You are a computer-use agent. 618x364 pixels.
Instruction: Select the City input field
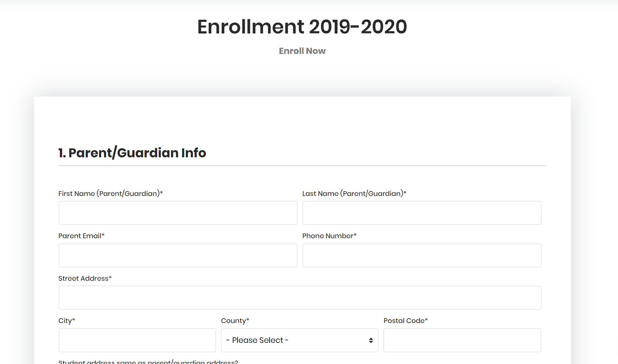pos(137,340)
